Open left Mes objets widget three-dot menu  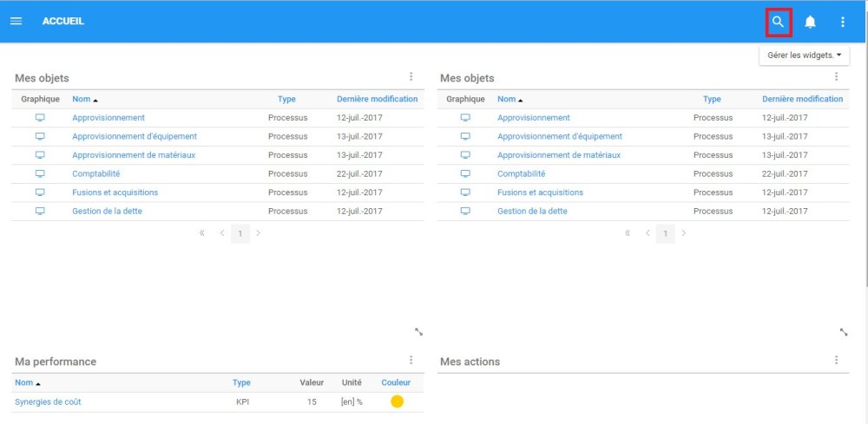coord(411,77)
